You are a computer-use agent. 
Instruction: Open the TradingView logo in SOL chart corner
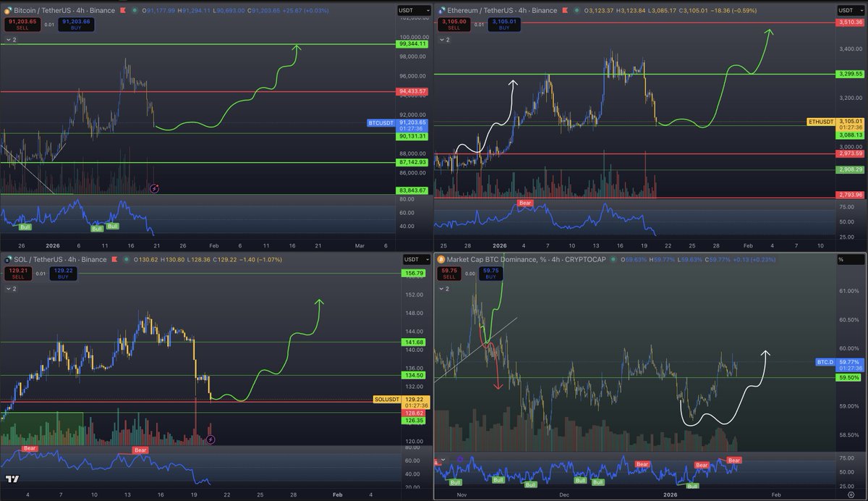pyautogui.click(x=12, y=479)
